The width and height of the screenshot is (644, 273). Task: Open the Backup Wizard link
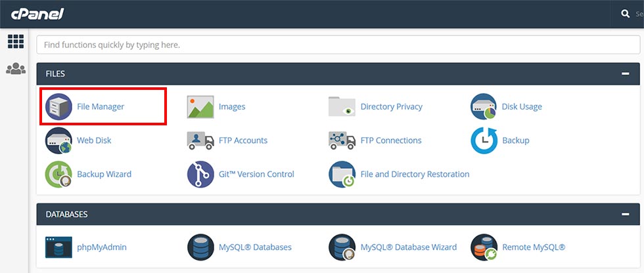(104, 175)
